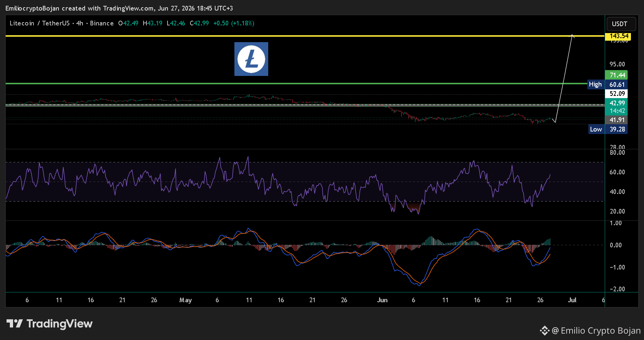Click the RSI 60.00 scale value
This screenshot has width=644, height=340.
tap(617, 172)
